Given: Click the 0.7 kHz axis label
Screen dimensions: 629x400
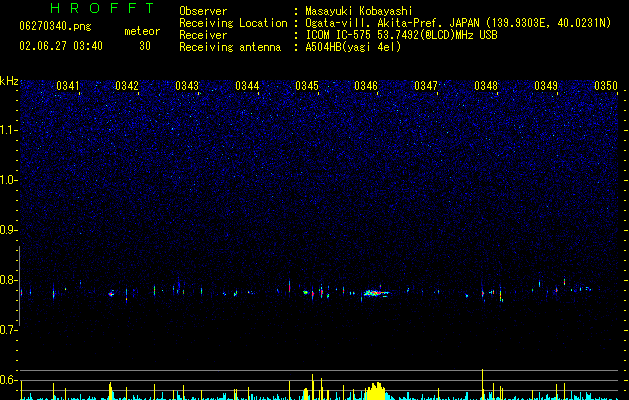Looking at the screenshot, I should pos(9,330).
